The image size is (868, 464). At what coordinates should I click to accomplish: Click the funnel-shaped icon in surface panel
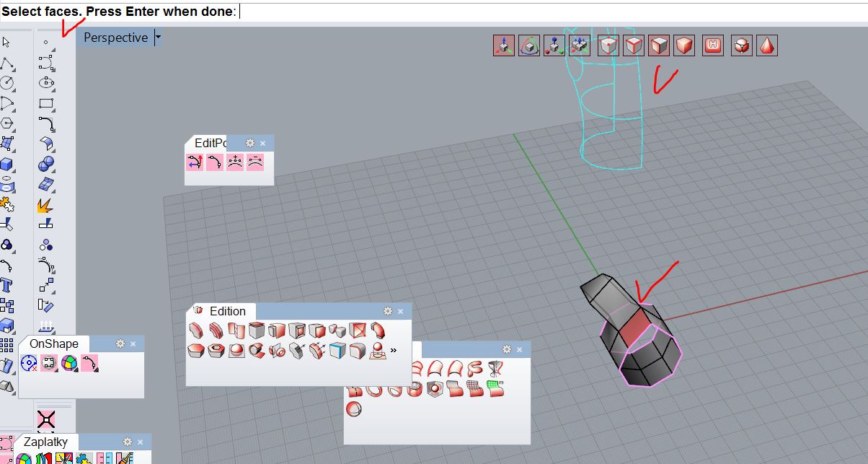[495, 369]
